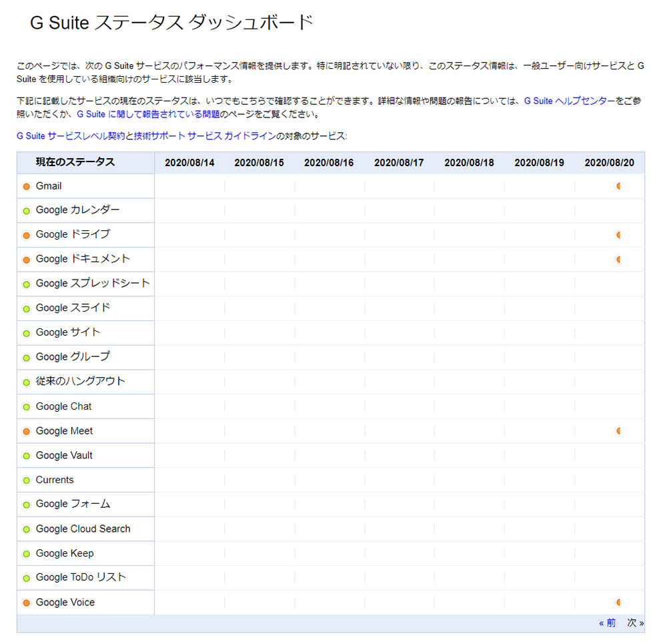Open the G Suite ヘルプセンター link
This screenshot has width=667, height=644.
pyautogui.click(x=570, y=101)
